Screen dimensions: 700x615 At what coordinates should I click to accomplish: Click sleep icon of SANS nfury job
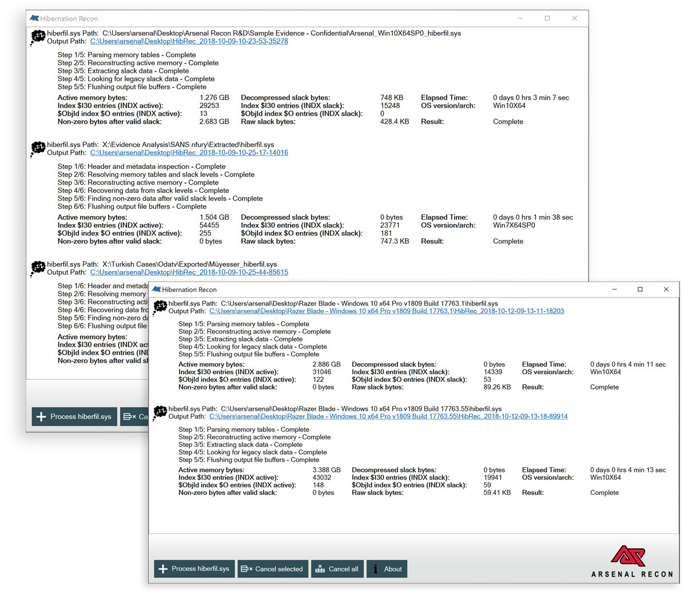coord(38,149)
